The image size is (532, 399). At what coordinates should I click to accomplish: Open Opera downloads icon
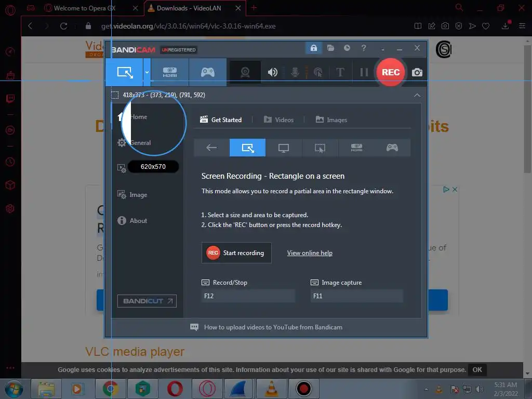(x=505, y=26)
